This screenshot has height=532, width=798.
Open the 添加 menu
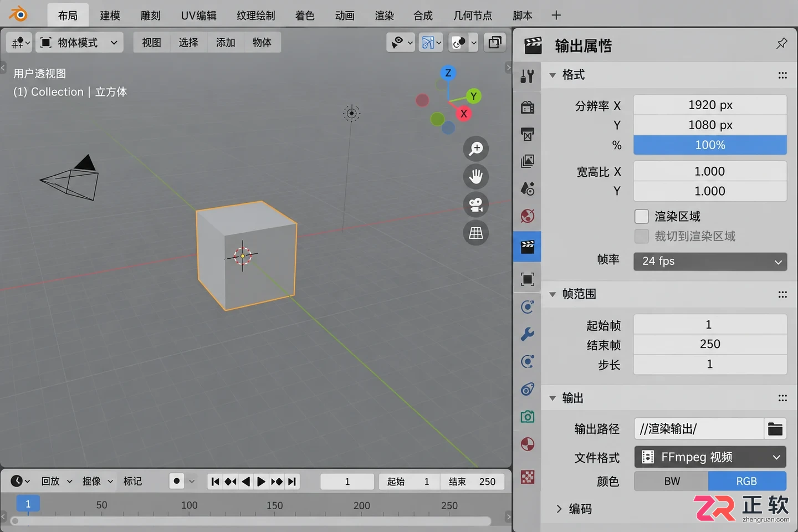(x=226, y=43)
